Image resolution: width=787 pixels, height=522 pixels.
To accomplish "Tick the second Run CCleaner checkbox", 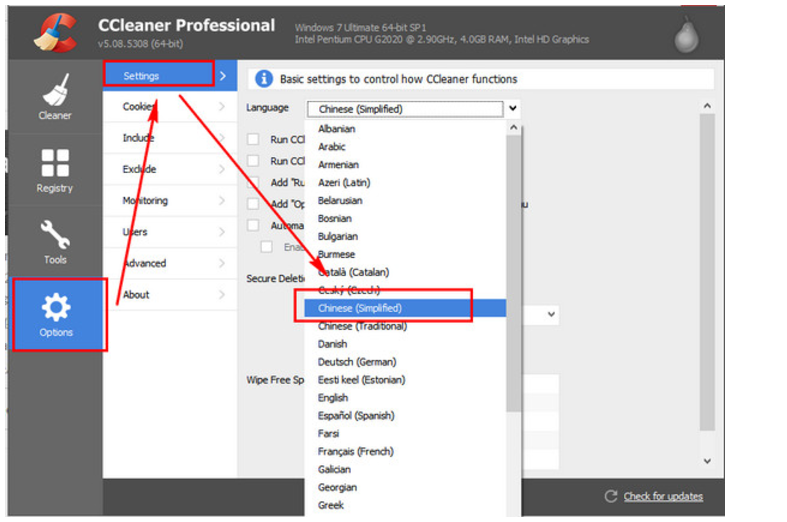I will click(x=253, y=161).
